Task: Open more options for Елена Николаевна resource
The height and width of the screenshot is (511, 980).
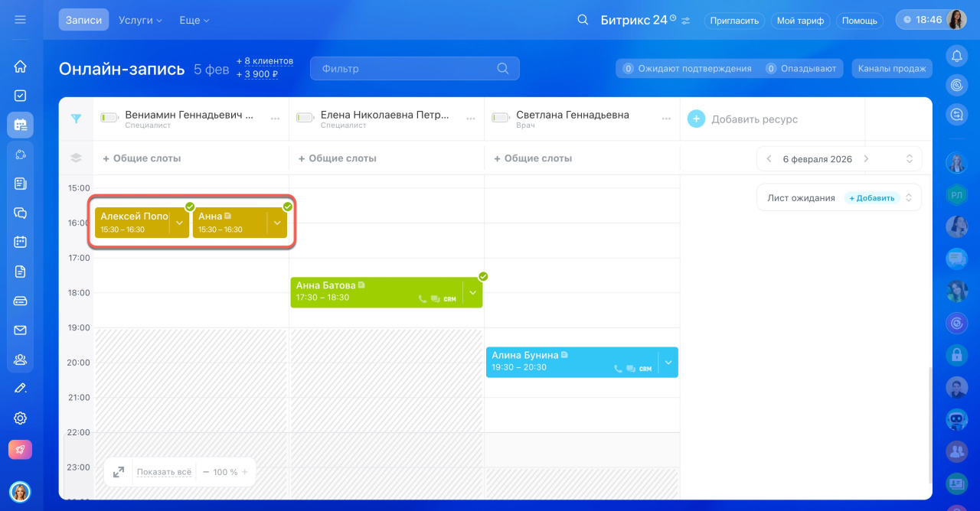Action: click(470, 119)
